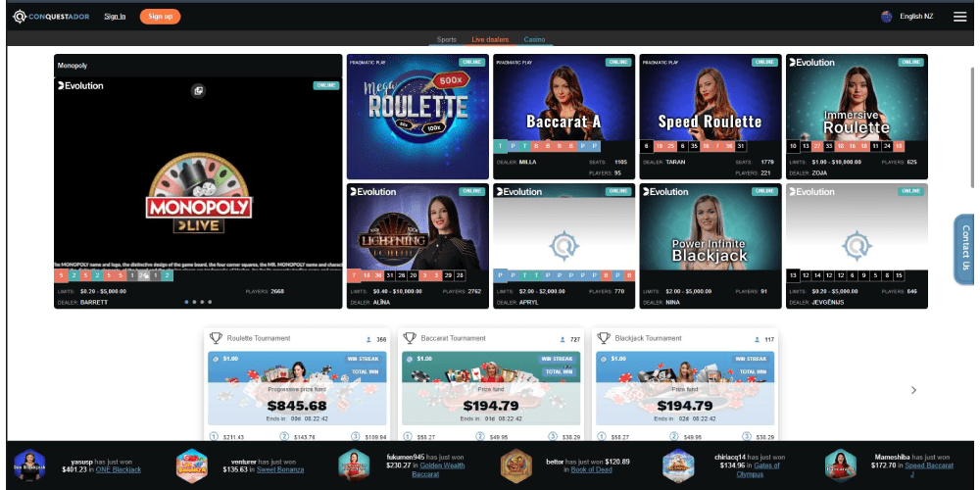980x490 pixels.
Task: Click the Book of Dead game icon
Action: coord(515,465)
